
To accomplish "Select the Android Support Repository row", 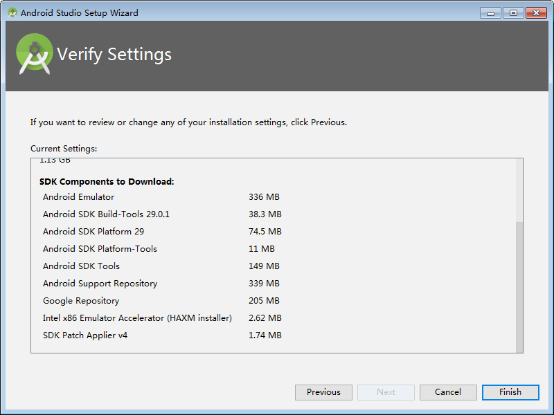I will point(100,283).
